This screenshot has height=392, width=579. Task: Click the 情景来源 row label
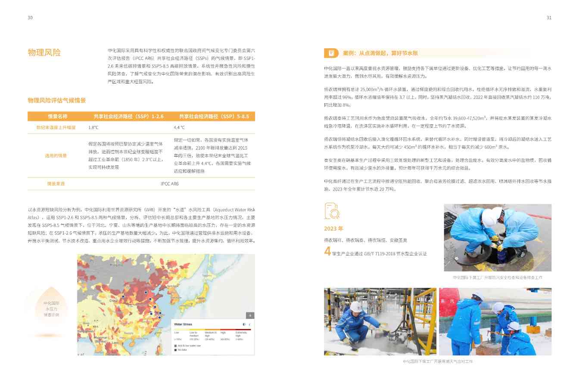(56, 184)
